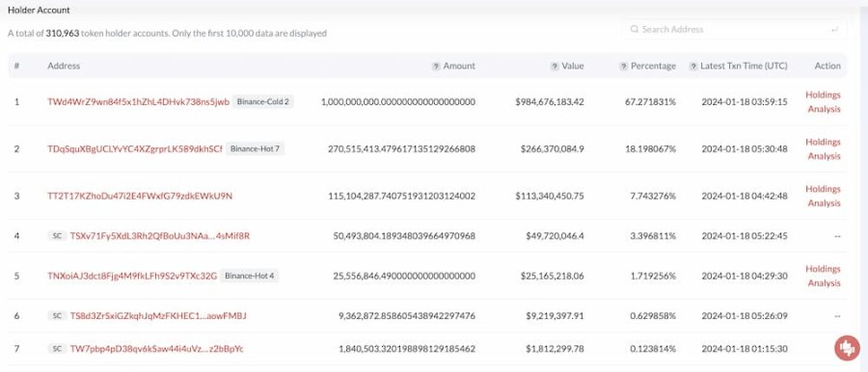The height and width of the screenshot is (372, 868).
Task: Click the Binance-Cold 2 tag label
Action: pyautogui.click(x=263, y=102)
